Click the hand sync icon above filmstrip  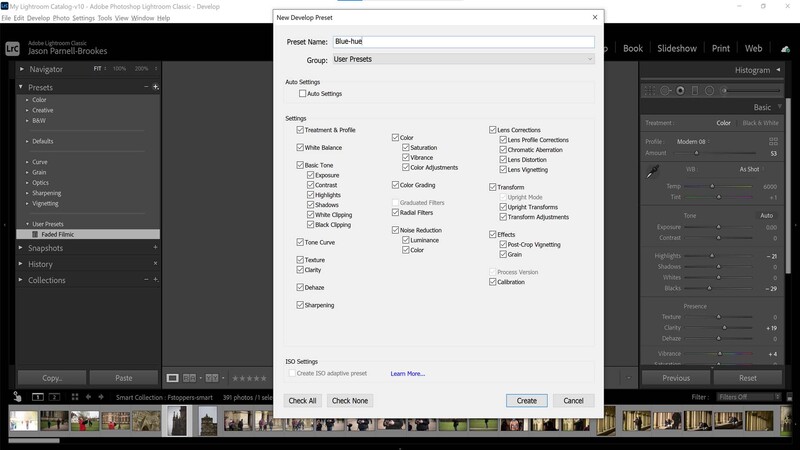point(17,396)
